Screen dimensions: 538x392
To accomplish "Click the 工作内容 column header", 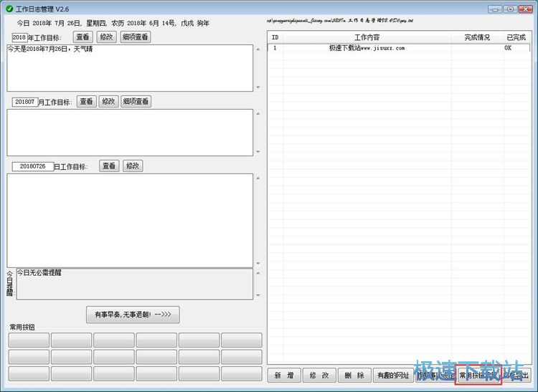I will (x=367, y=37).
